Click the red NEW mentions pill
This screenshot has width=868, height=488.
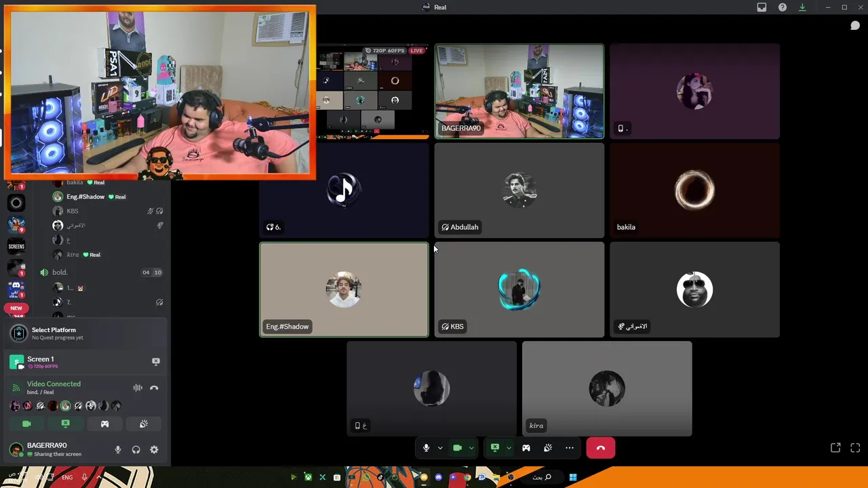[x=16, y=308]
